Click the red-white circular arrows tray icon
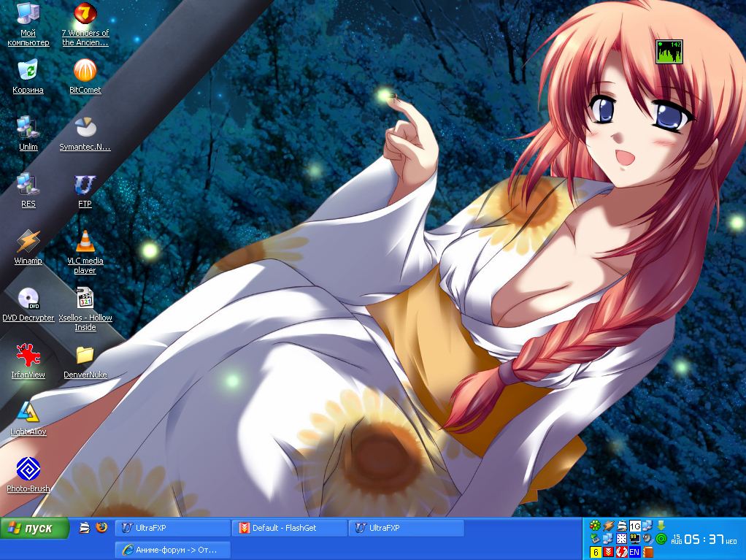Image resolution: width=746 pixels, height=560 pixels. [x=622, y=552]
